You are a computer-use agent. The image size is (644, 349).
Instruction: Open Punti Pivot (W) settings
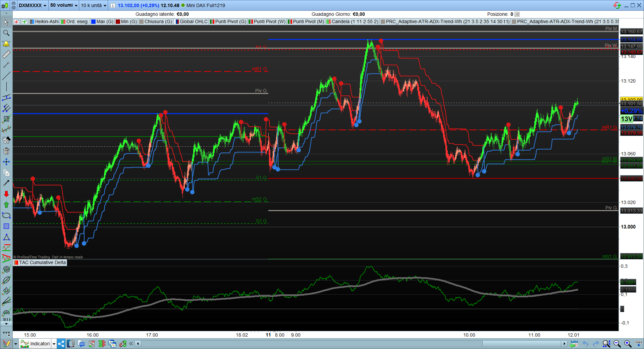click(x=267, y=21)
